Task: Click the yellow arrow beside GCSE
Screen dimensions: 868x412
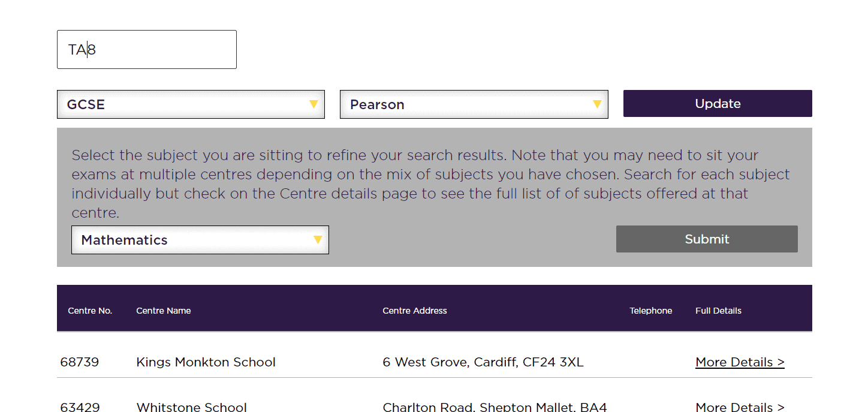Action: (314, 104)
